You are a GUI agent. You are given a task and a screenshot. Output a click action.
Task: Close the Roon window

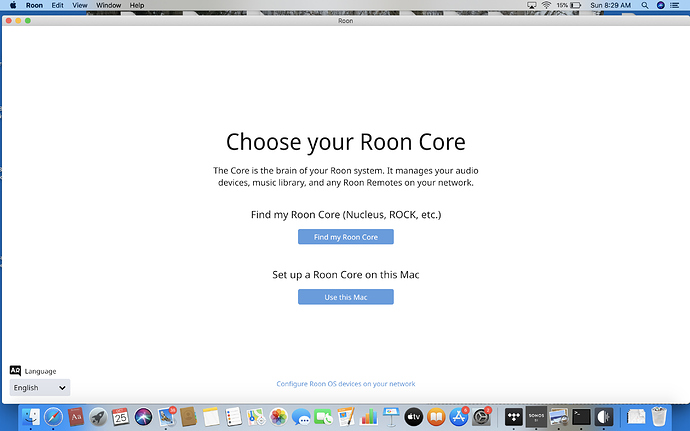pos(9,21)
